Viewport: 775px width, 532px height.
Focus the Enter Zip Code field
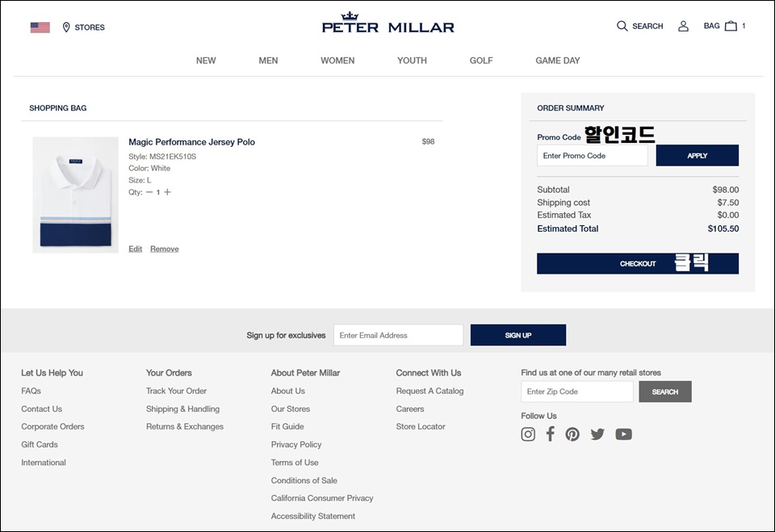[x=576, y=392]
